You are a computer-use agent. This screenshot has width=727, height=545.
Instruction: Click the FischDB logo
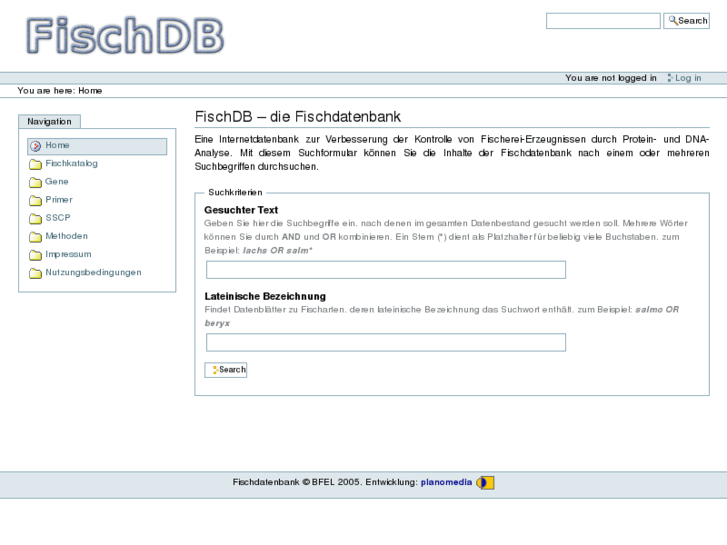[x=125, y=35]
